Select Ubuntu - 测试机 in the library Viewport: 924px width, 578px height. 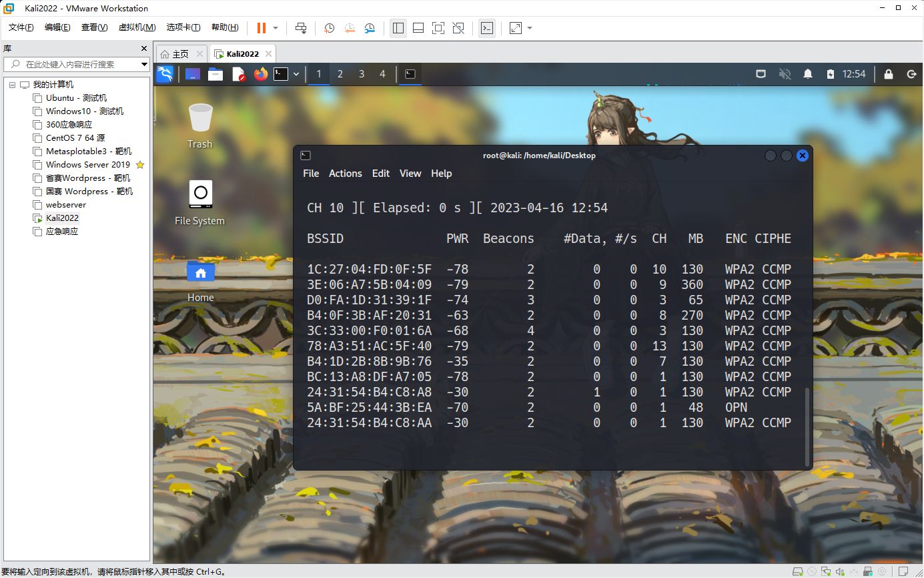[x=76, y=98]
